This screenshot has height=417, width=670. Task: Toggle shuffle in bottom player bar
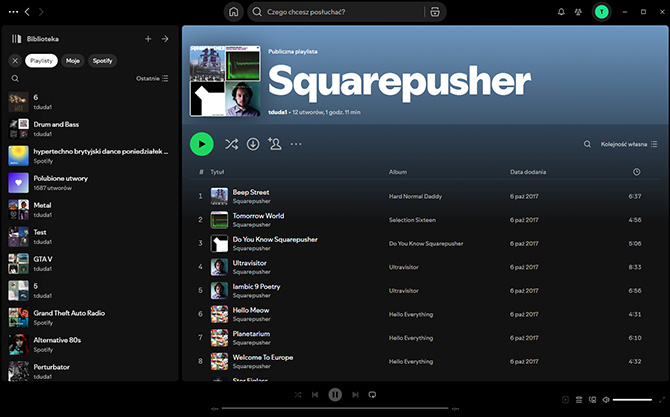click(x=298, y=395)
